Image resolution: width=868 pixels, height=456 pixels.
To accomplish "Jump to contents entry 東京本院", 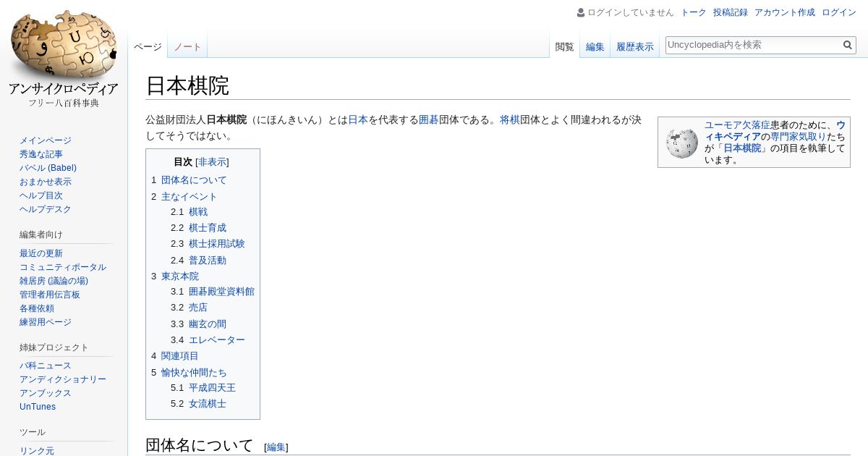I will tap(180, 276).
